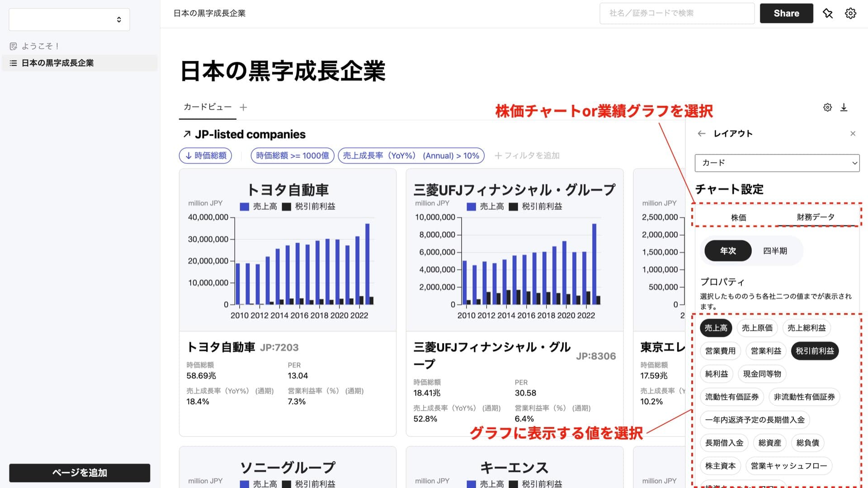Open the キーエンス card chart

tap(514, 467)
